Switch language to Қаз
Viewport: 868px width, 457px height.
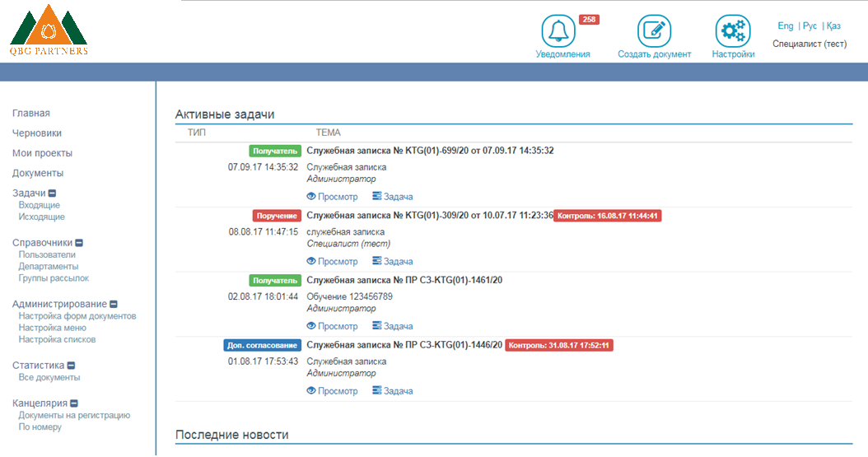click(x=833, y=26)
